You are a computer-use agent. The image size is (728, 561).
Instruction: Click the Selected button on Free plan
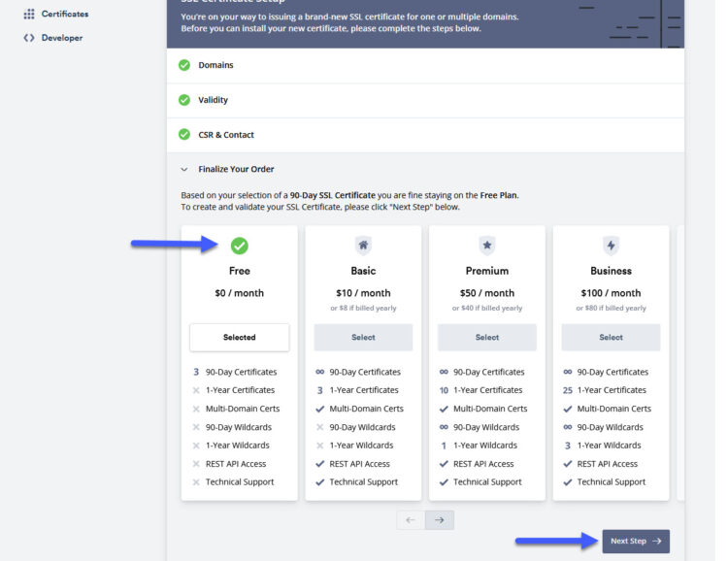pos(240,337)
